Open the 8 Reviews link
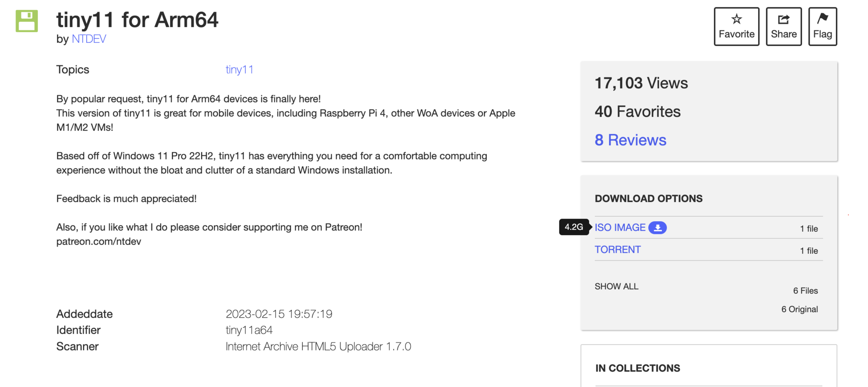The width and height of the screenshot is (868, 387). pyautogui.click(x=630, y=140)
